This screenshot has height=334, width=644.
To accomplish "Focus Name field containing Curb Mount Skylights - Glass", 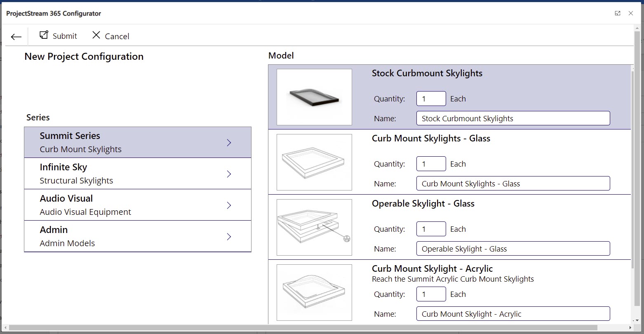I will pyautogui.click(x=513, y=183).
